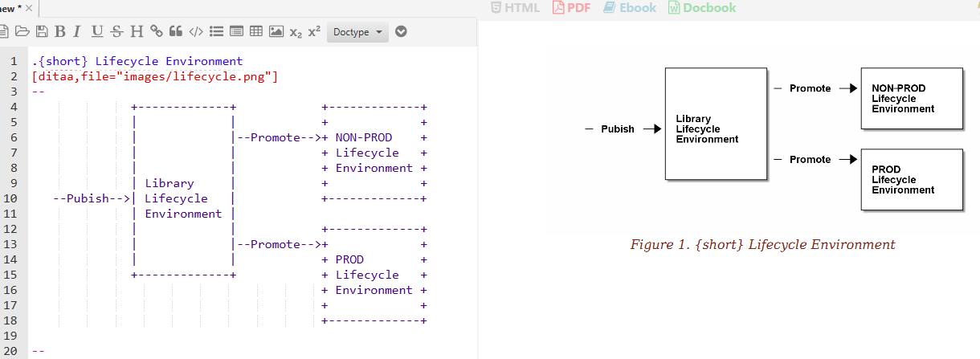Image resolution: width=980 pixels, height=359 pixels.
Task: Insert a heading with H icon
Action: (137, 32)
